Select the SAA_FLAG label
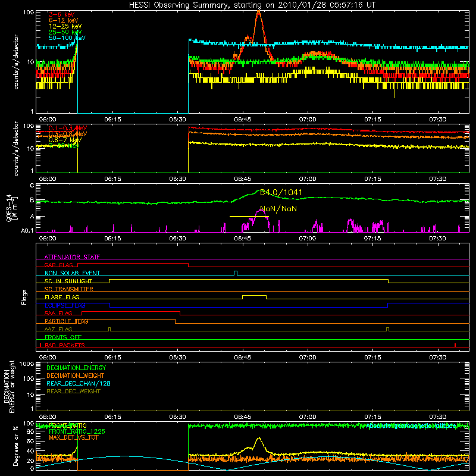Image resolution: width=476 pixels, height=476 pixels. [58, 313]
